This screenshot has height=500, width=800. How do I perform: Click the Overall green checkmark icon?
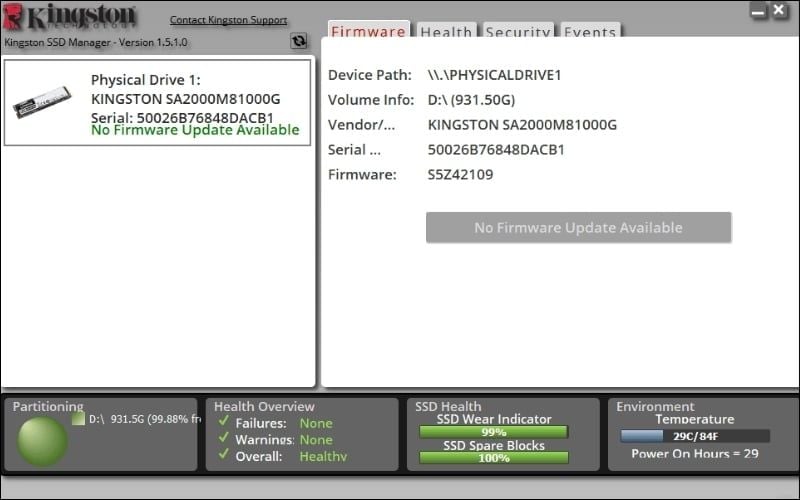pyautogui.click(x=223, y=454)
